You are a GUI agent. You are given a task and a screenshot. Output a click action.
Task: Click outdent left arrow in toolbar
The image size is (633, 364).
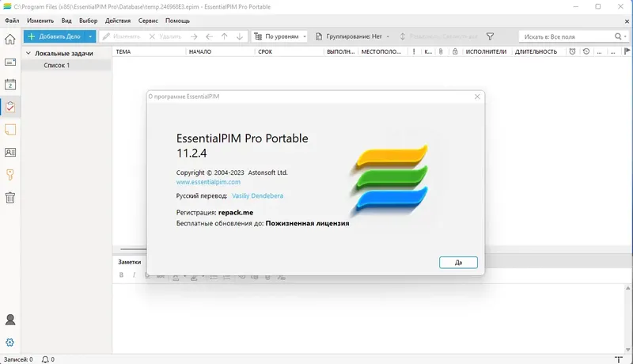[x=209, y=36]
